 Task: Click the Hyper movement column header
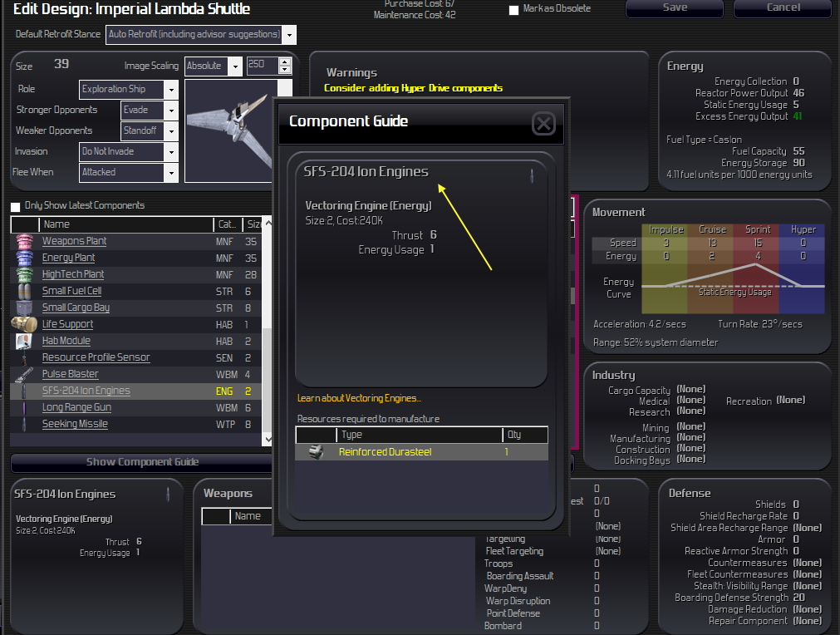(803, 230)
